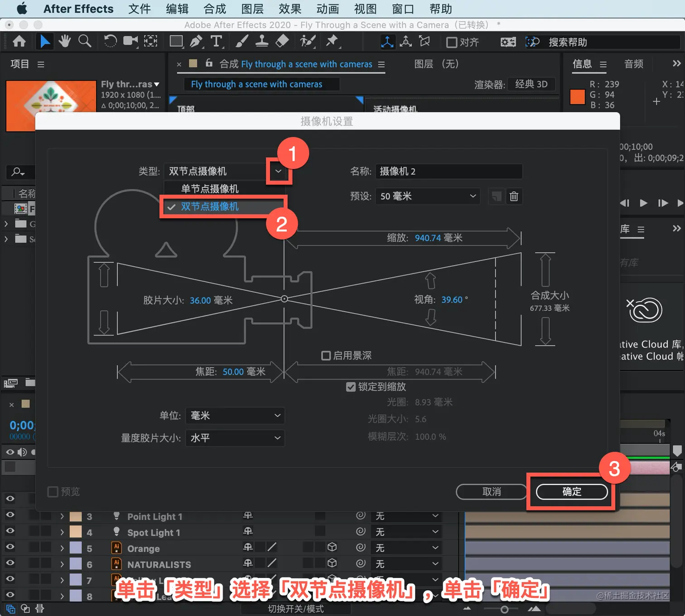The image size is (685, 616).
Task: Expand the Spot Light 1 layer
Action: pos(62,532)
